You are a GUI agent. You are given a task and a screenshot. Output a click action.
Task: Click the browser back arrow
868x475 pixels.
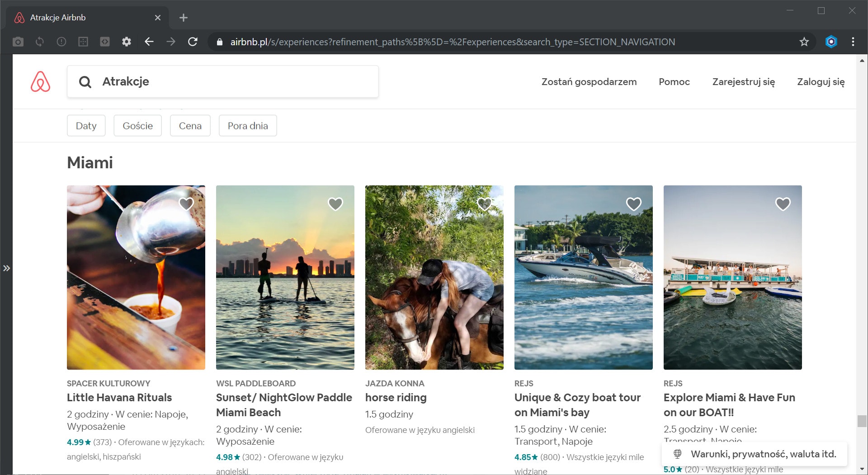(149, 42)
